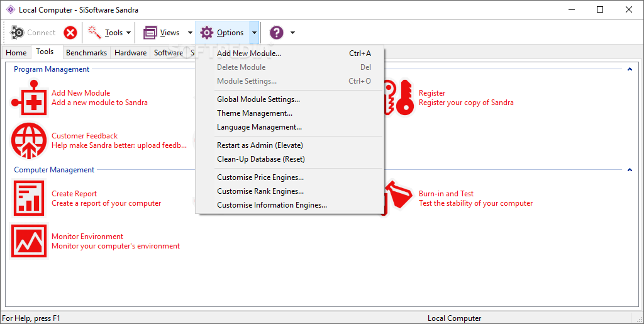Collapse the Options dropdown arrow

(x=255, y=33)
